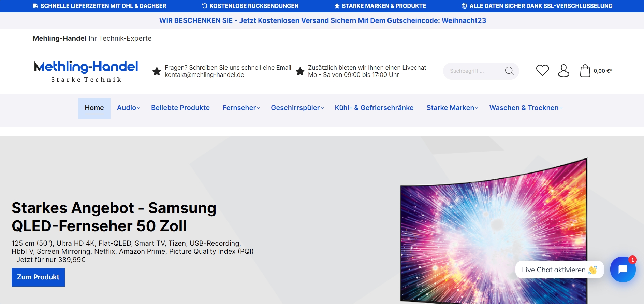Click Kostenlose Rücksendungen text
Screen dimensions: 644x304
[254, 6]
